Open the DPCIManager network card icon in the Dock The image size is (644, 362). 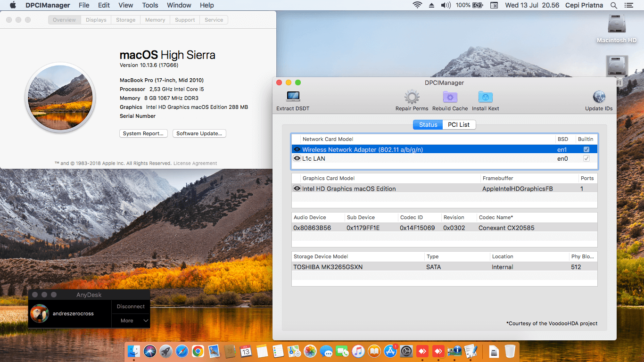point(454,351)
